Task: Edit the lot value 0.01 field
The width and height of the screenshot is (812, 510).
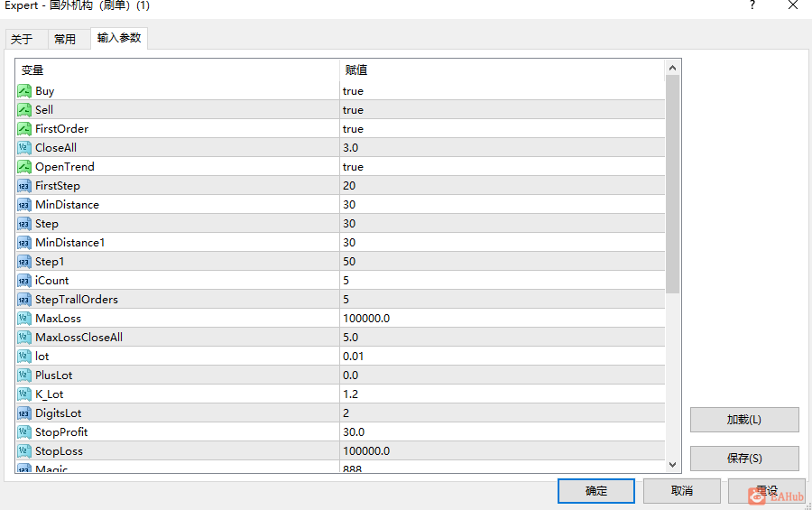Action: (503, 356)
